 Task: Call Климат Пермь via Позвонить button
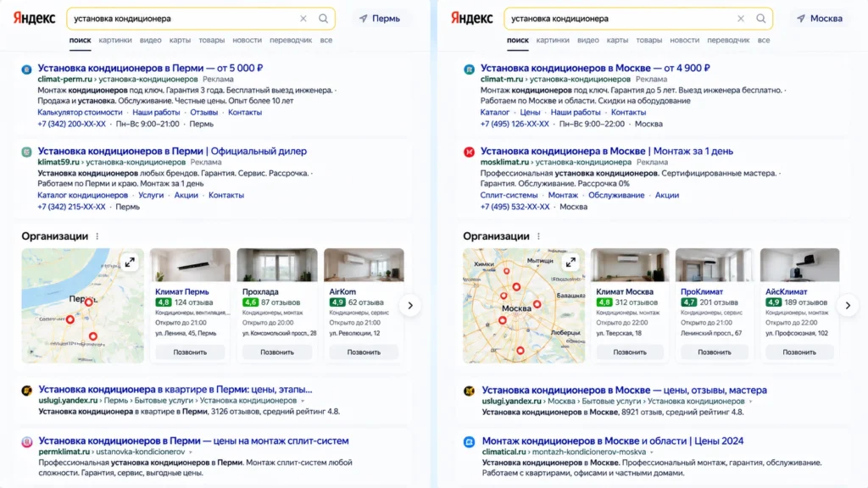(x=190, y=352)
